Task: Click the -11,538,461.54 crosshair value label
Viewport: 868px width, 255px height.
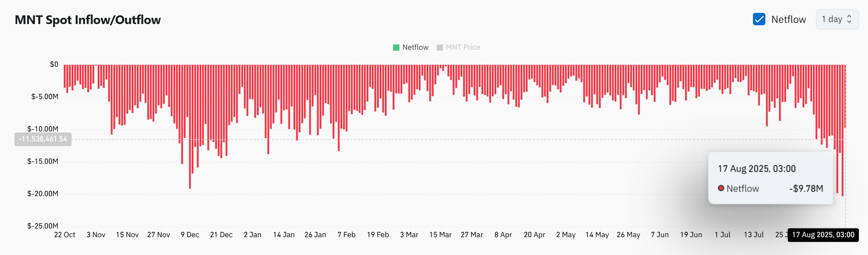Action: [x=43, y=139]
